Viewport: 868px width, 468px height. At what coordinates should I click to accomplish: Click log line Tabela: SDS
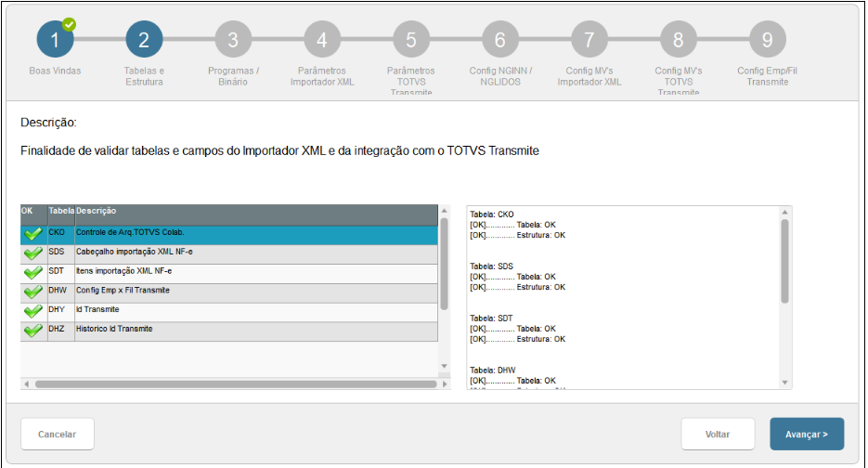click(x=492, y=266)
